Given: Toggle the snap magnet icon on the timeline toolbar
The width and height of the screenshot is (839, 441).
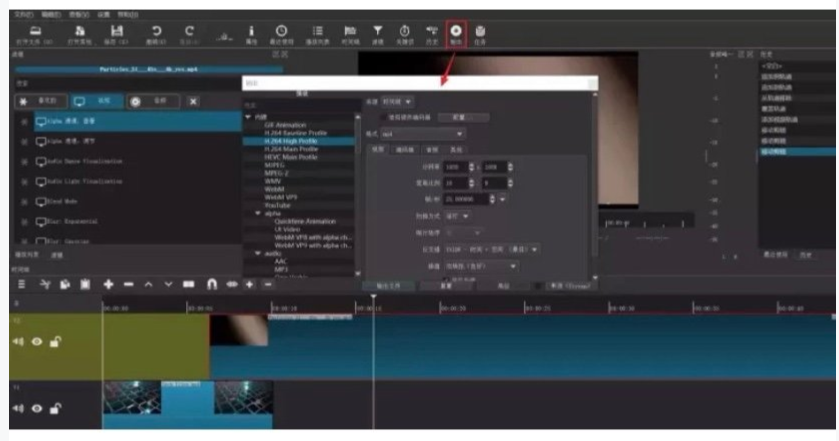Looking at the screenshot, I should click(211, 285).
